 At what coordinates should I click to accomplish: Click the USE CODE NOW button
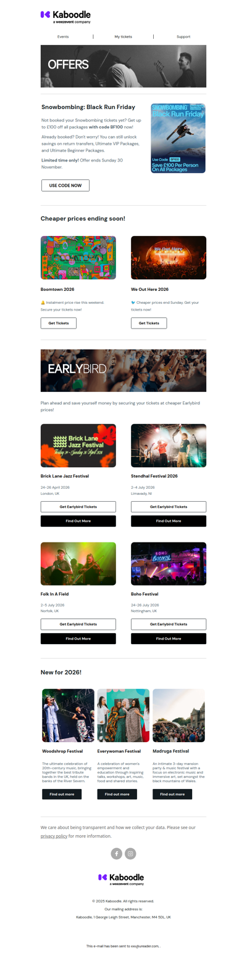(65, 185)
